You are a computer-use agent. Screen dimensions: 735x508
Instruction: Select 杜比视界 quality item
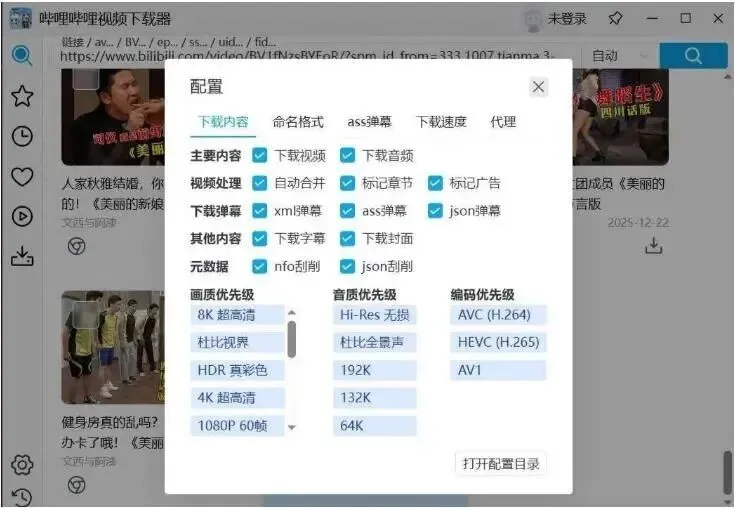[x=238, y=342]
